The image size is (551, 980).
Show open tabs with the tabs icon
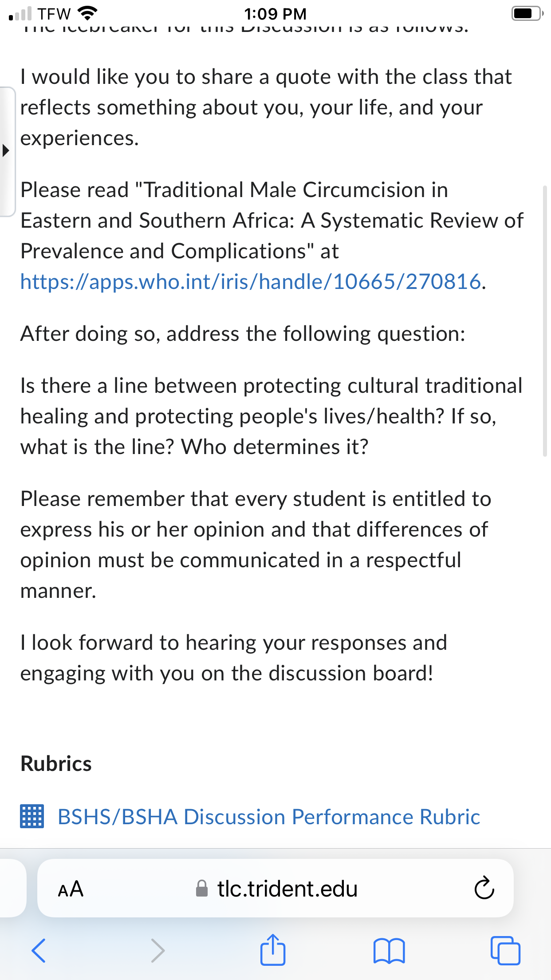(505, 951)
